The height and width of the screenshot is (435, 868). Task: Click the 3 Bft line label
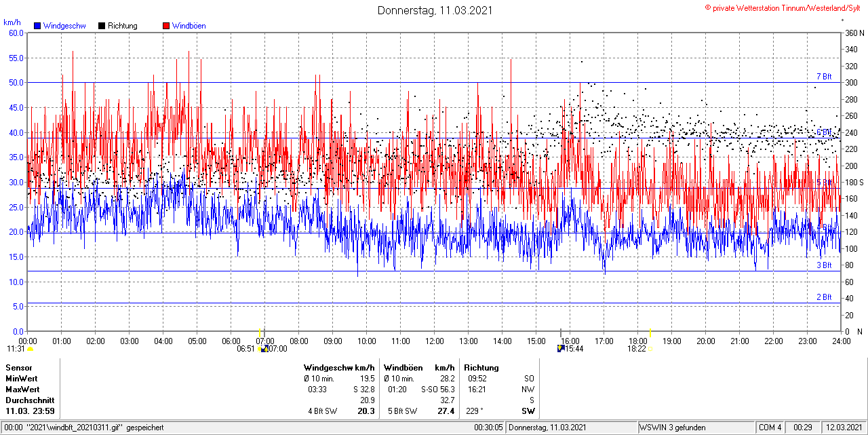coord(823,265)
